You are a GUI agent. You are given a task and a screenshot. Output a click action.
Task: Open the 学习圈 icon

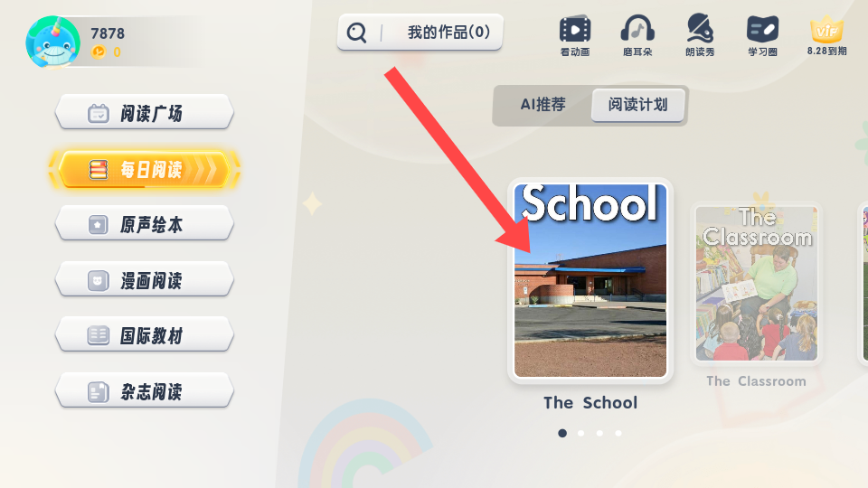click(x=762, y=29)
